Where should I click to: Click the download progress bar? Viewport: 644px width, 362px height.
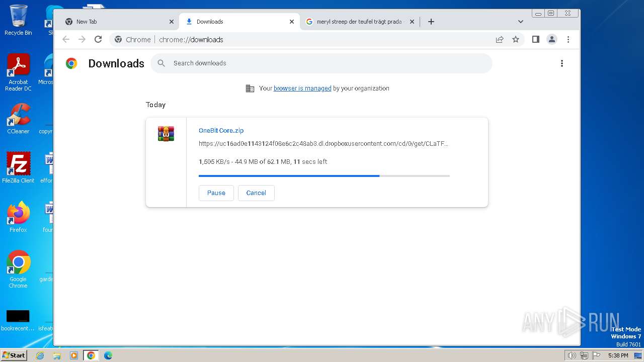pos(324,176)
